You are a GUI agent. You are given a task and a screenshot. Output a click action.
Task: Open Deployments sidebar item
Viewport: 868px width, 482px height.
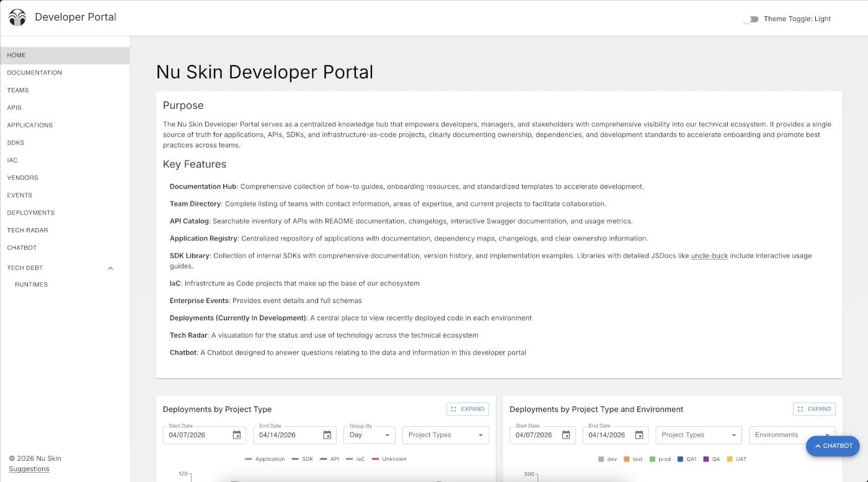point(64,213)
